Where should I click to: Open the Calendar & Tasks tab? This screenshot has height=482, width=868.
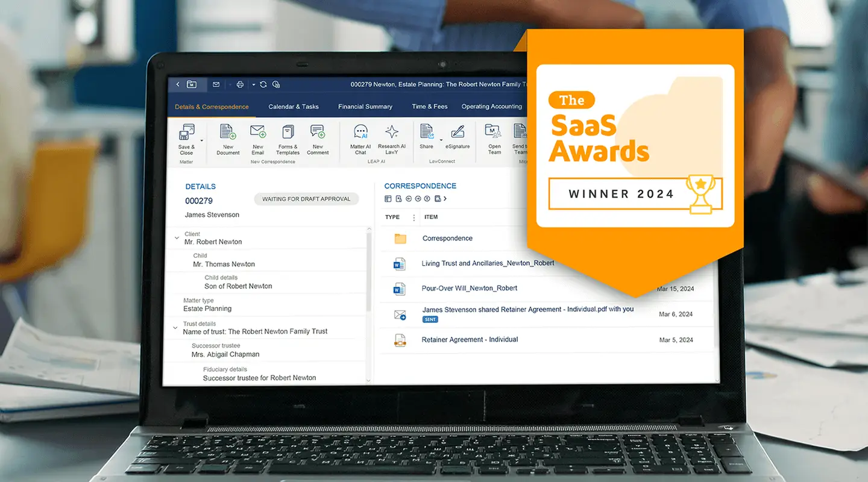point(294,107)
